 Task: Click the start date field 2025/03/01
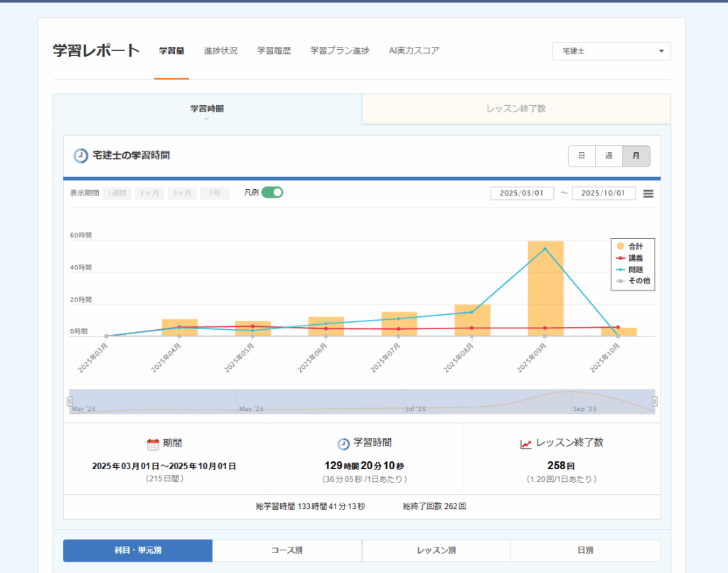point(522,193)
